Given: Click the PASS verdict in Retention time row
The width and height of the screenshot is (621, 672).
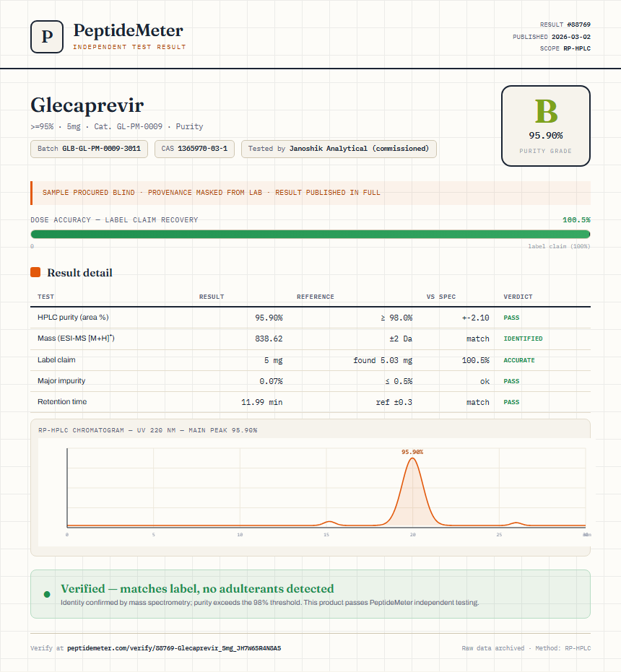Looking at the screenshot, I should click(x=511, y=402).
